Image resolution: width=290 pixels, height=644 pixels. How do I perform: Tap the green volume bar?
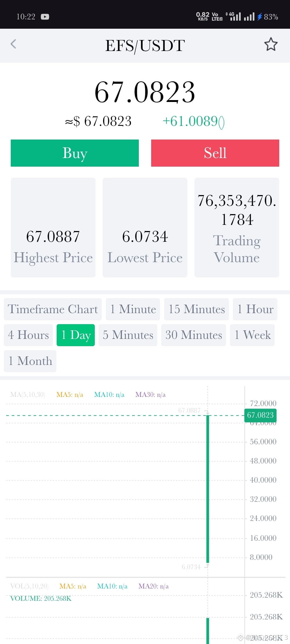[208, 631]
